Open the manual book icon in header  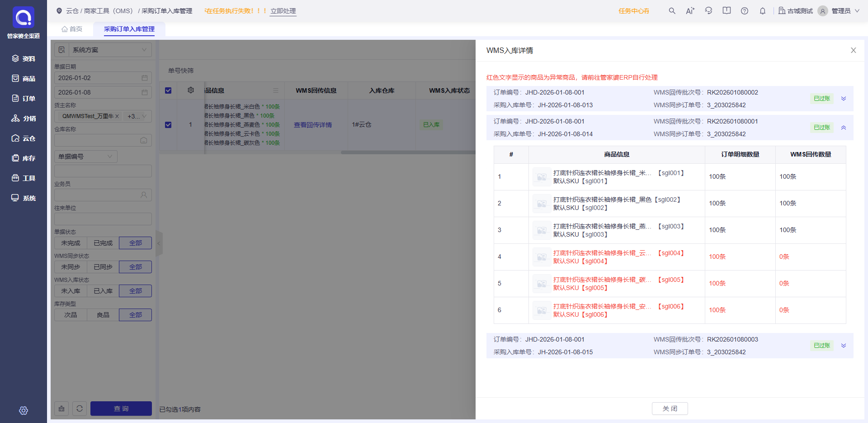726,11
